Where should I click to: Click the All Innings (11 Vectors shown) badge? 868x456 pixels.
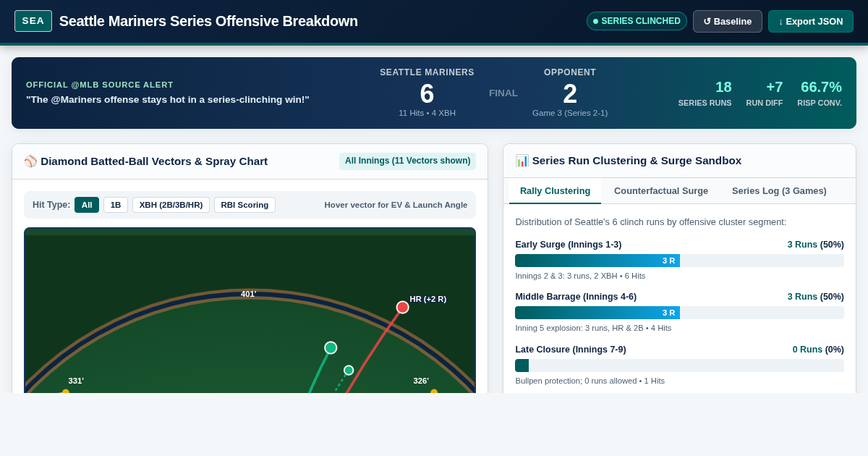point(407,161)
